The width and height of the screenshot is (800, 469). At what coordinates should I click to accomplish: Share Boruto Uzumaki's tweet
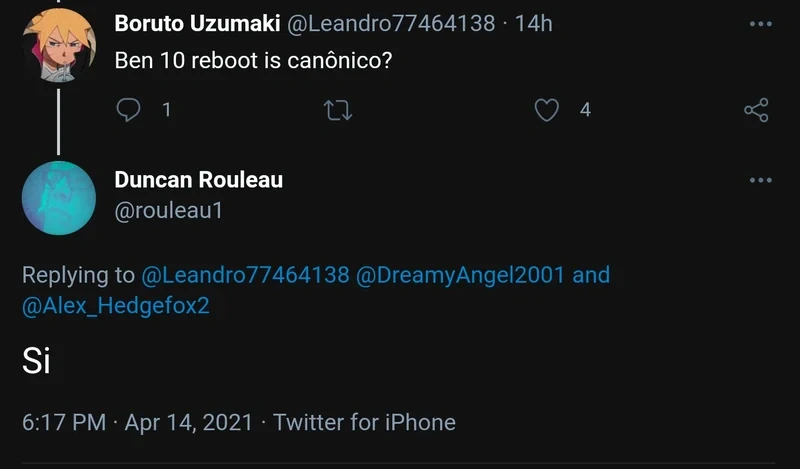coord(757,110)
